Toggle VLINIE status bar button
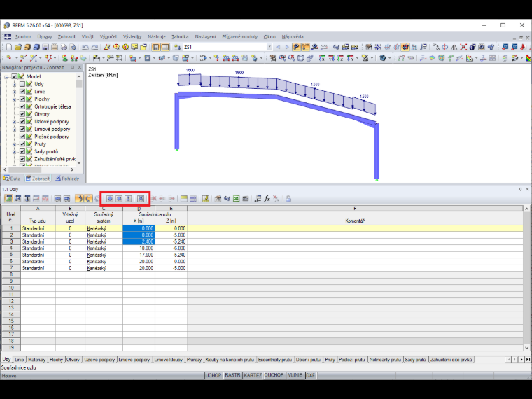Image resolution: width=532 pixels, height=399 pixels. point(295,375)
